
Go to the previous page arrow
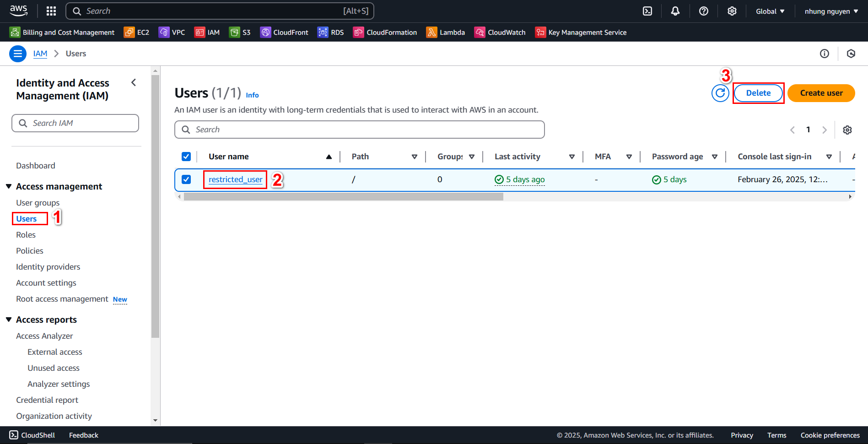793,130
